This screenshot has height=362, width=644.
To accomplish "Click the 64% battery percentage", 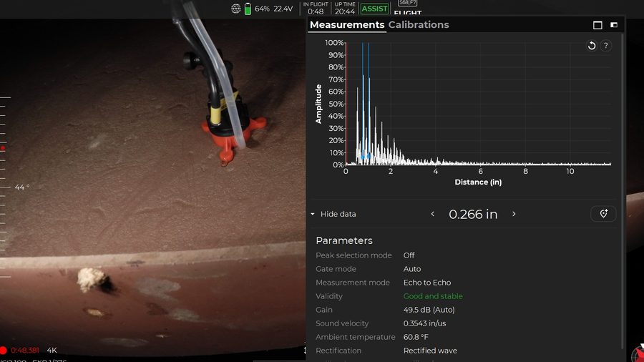I will pyautogui.click(x=262, y=9).
